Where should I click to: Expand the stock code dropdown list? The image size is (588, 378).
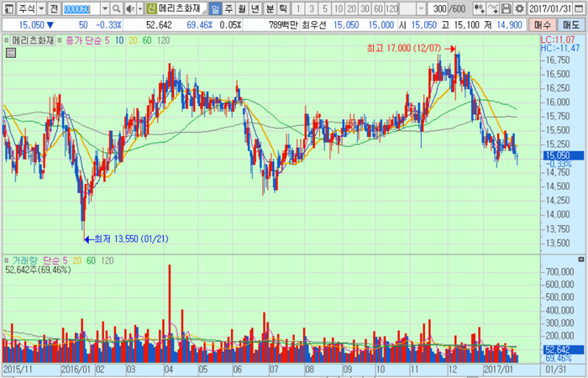[x=103, y=8]
